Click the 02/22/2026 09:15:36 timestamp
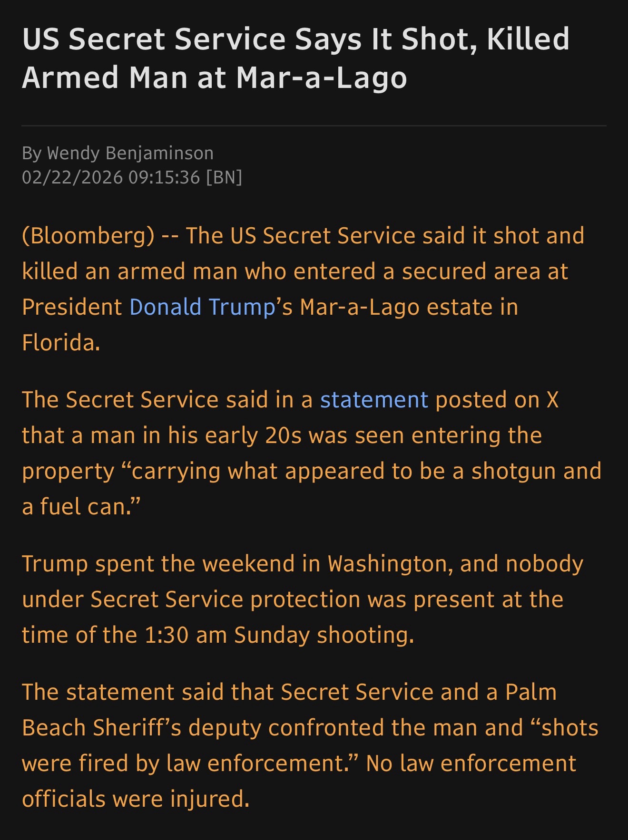 (111, 177)
